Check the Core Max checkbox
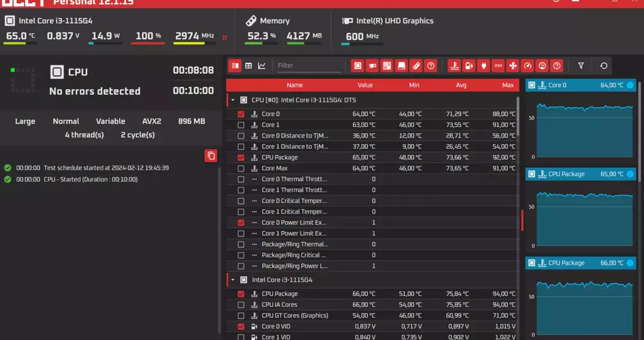The image size is (644, 340). coord(241,168)
